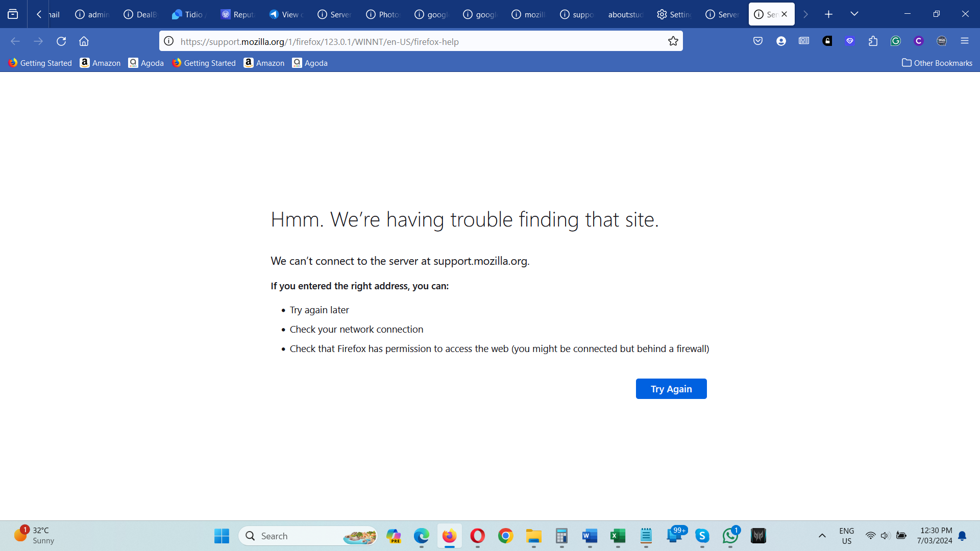Bookmark this page with star icon
980x551 pixels.
[x=673, y=41]
